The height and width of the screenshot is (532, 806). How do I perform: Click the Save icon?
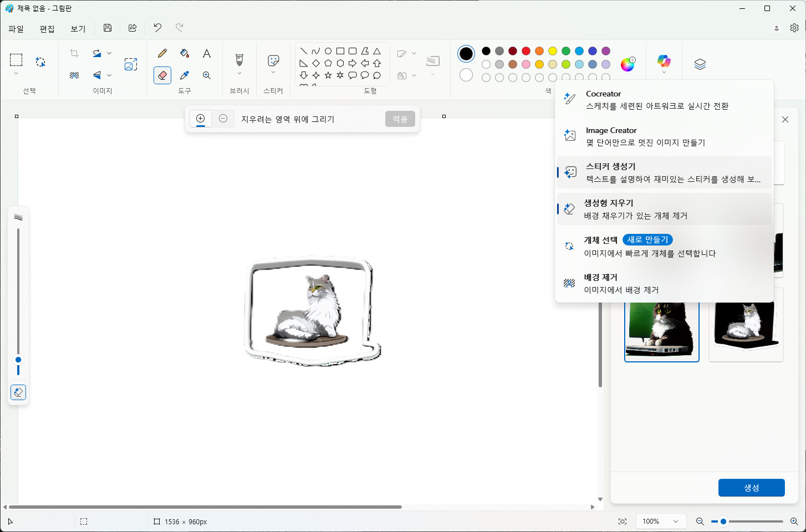pos(108,28)
